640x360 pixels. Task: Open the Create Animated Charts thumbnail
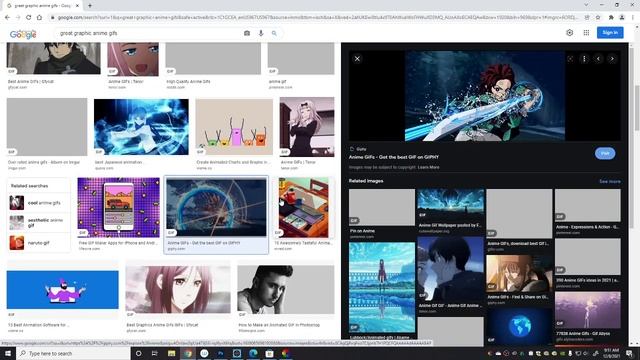click(x=234, y=127)
